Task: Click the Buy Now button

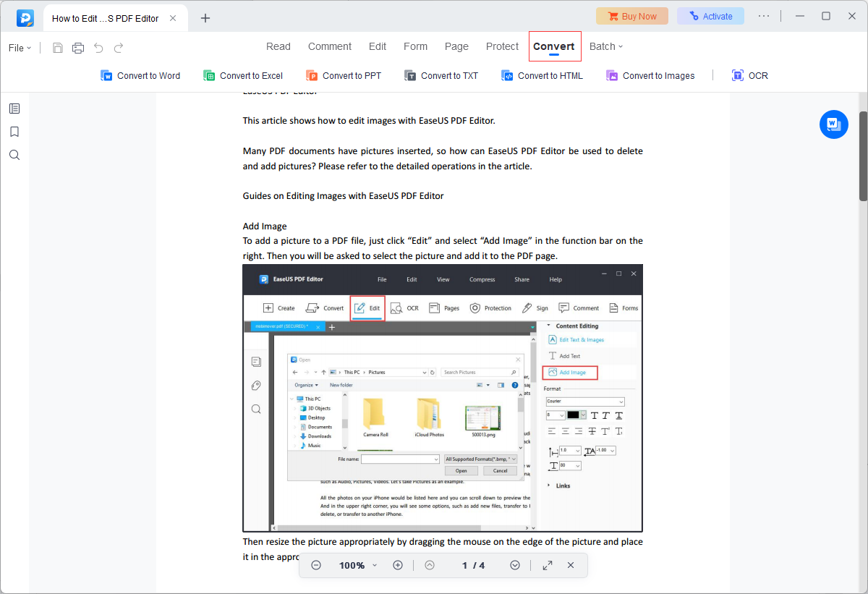Action: [632, 16]
